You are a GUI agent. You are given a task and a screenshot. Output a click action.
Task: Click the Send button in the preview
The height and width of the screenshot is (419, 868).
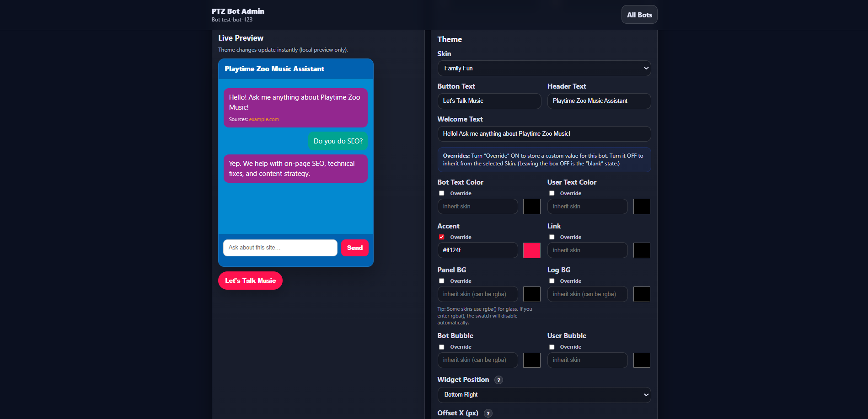click(x=354, y=248)
